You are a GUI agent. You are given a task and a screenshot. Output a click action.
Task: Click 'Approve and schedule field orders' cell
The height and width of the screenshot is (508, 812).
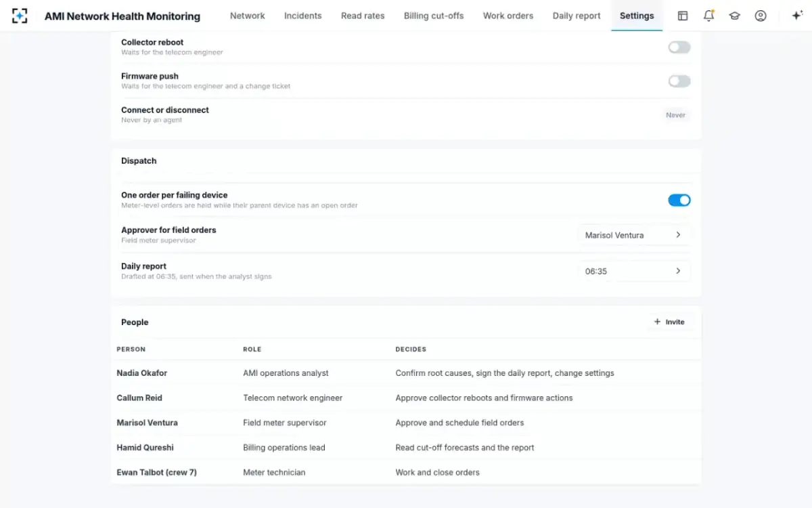click(x=459, y=423)
